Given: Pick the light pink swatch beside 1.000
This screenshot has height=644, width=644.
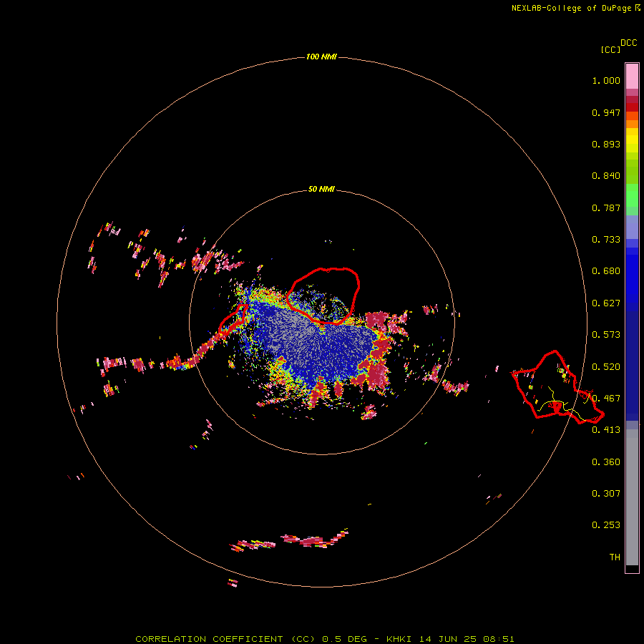Looking at the screenshot, I should click(x=632, y=77).
